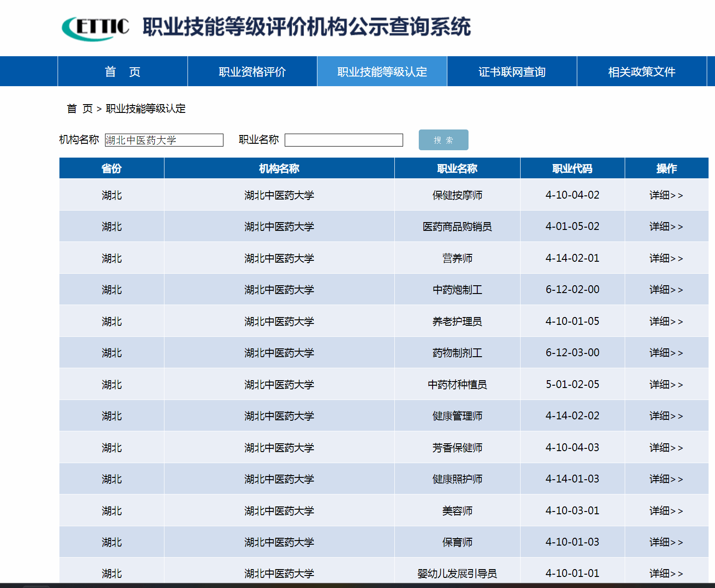The width and height of the screenshot is (715, 588).
Task: Select the 营养师 occupation cell
Action: [457, 259]
